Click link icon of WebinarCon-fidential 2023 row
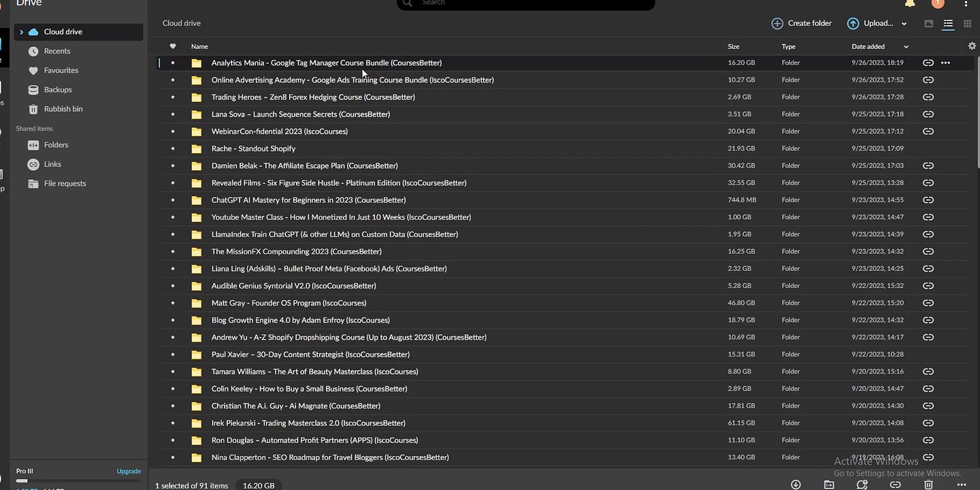The width and height of the screenshot is (980, 490). click(928, 131)
